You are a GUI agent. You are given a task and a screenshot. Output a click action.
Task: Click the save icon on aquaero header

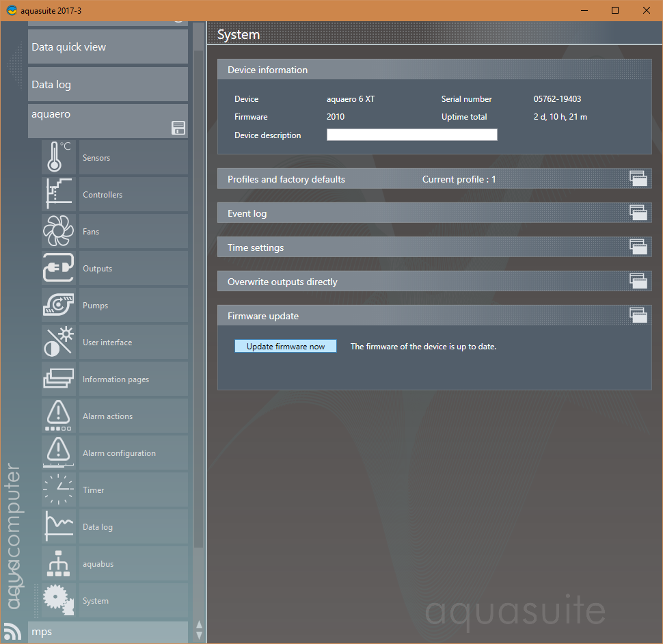click(178, 128)
